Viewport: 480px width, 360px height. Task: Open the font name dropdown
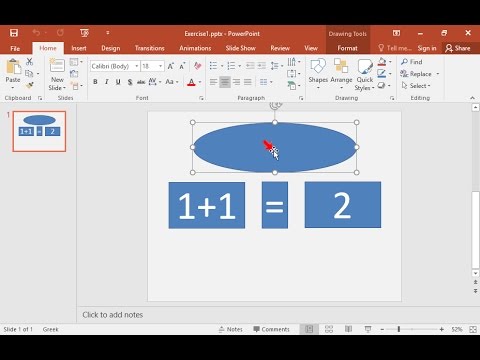(137, 66)
